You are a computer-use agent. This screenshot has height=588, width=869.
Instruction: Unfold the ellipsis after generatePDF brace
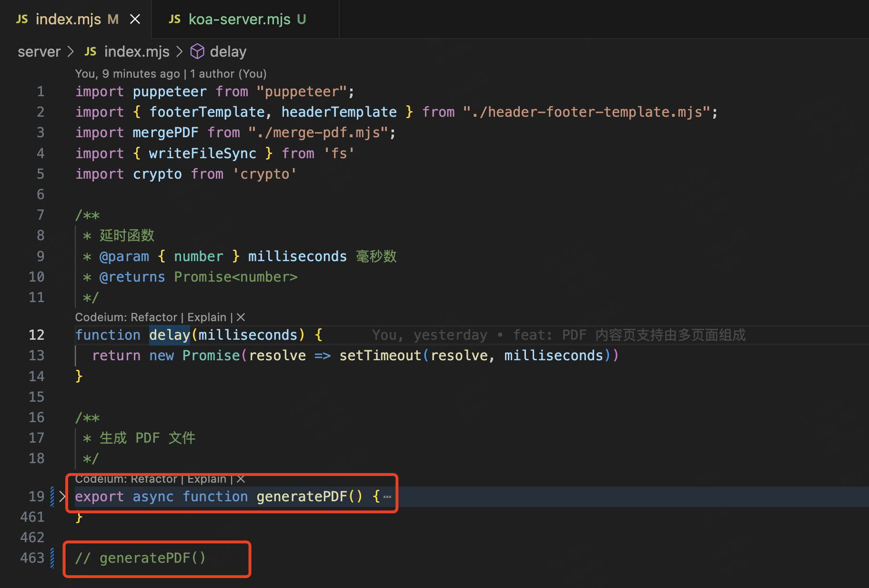(387, 497)
